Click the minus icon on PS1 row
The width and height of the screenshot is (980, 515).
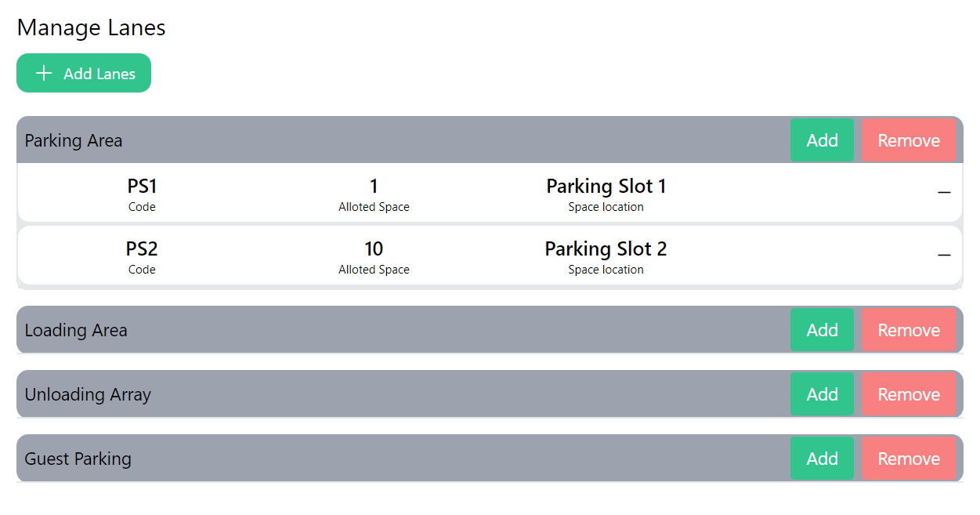tap(944, 193)
